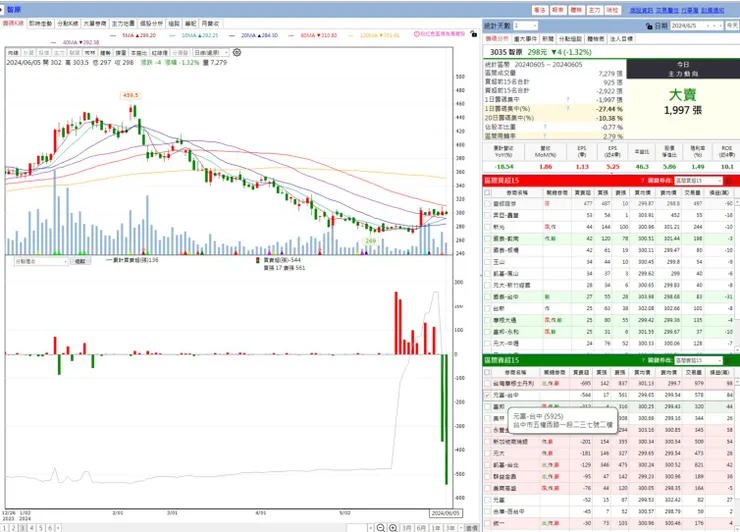740x532 pixels.
Task: Toggle 均線 indicator button
Action: (13, 53)
